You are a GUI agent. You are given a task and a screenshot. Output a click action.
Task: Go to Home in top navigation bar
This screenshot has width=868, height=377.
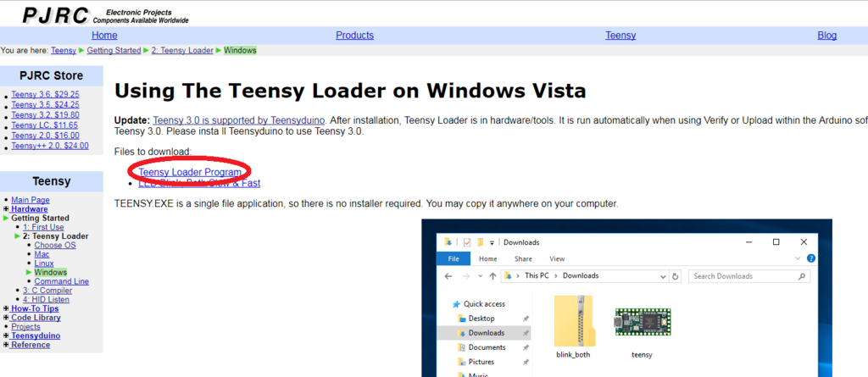104,35
